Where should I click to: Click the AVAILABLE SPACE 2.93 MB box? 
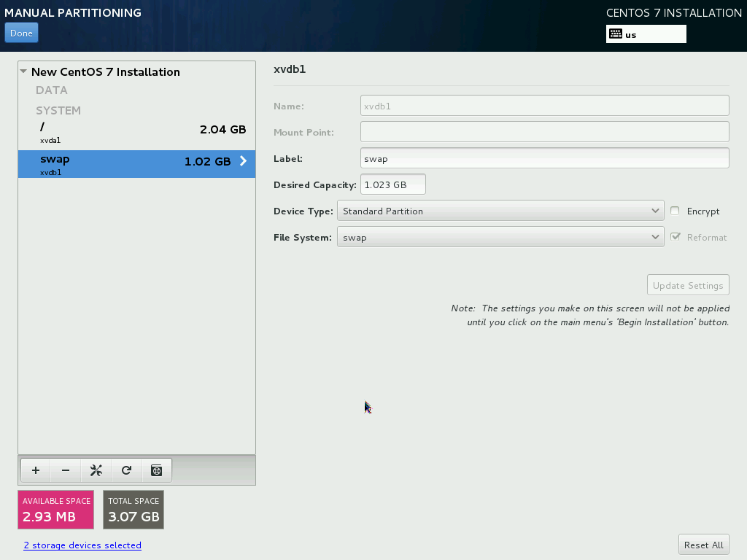click(x=55, y=510)
